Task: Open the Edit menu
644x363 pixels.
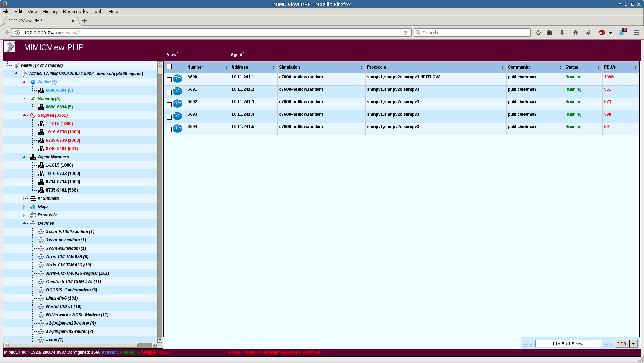Action: coord(18,11)
